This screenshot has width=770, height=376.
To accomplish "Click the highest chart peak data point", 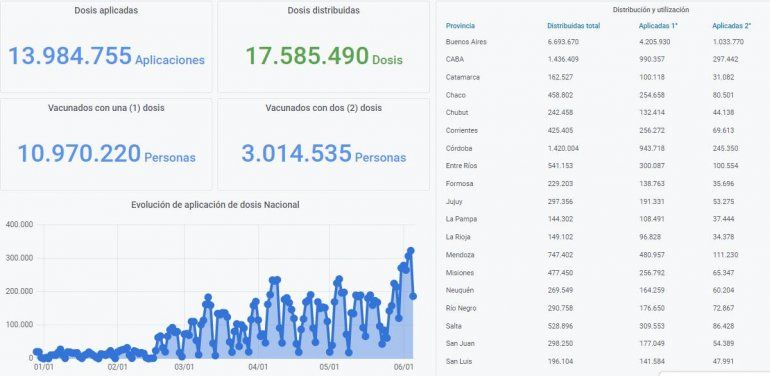I will click(x=411, y=251).
